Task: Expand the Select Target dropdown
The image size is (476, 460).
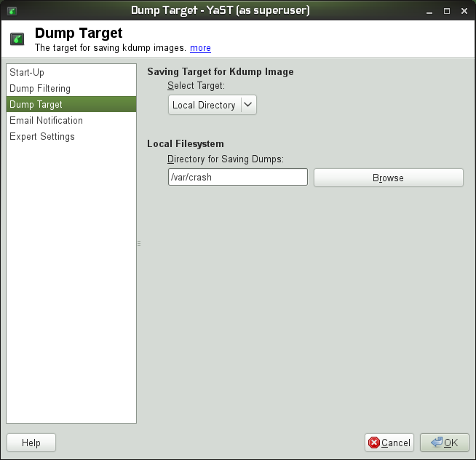Action: (213, 105)
